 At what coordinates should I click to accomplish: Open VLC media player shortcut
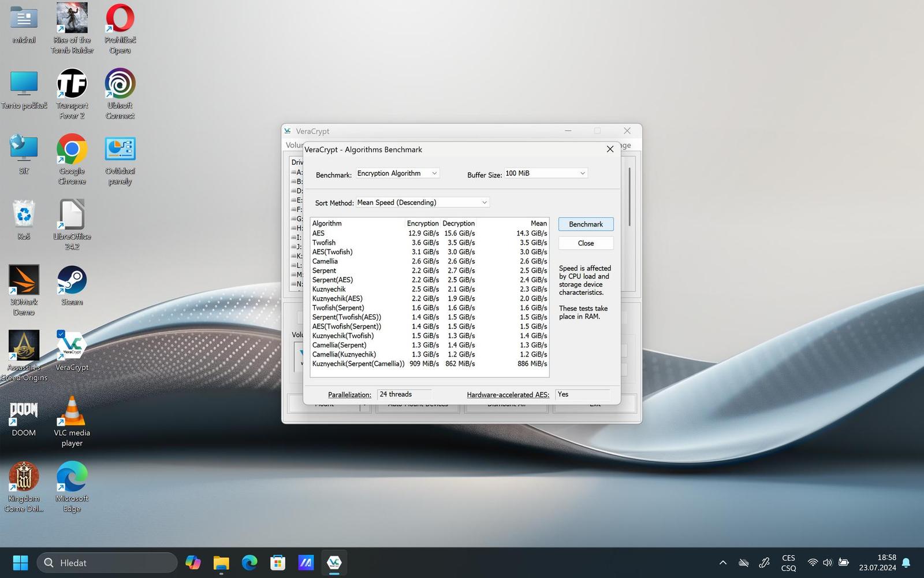click(72, 422)
